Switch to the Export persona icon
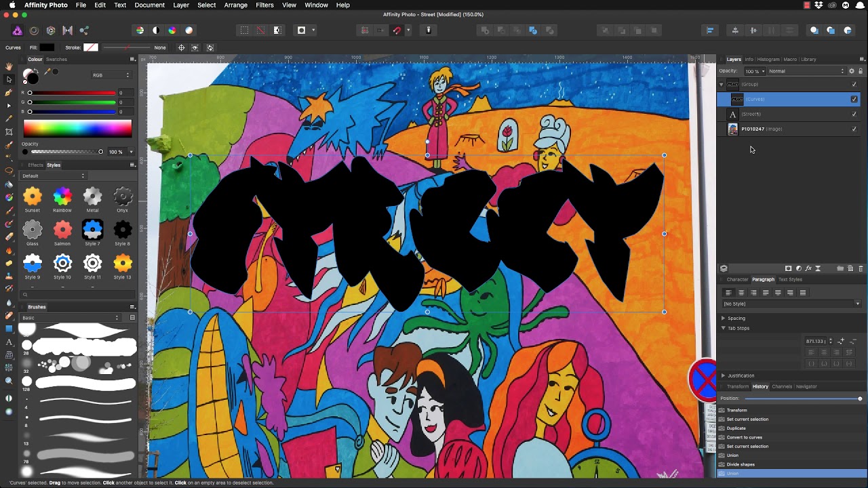 click(84, 30)
